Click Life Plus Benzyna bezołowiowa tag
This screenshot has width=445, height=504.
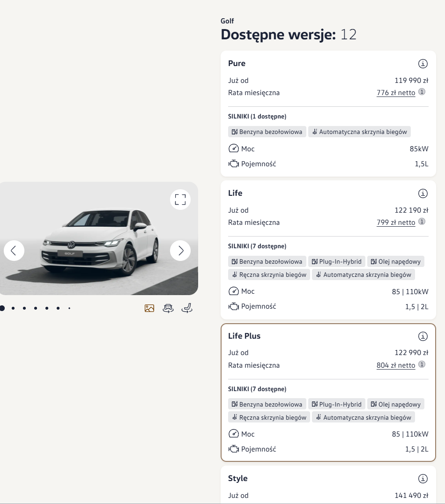pos(267,404)
